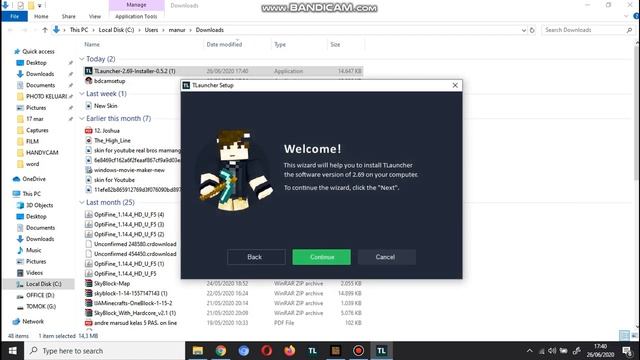Screen dimensions: 640x360
Task: Select the windows-movie-maker-new file
Action: [129, 170]
